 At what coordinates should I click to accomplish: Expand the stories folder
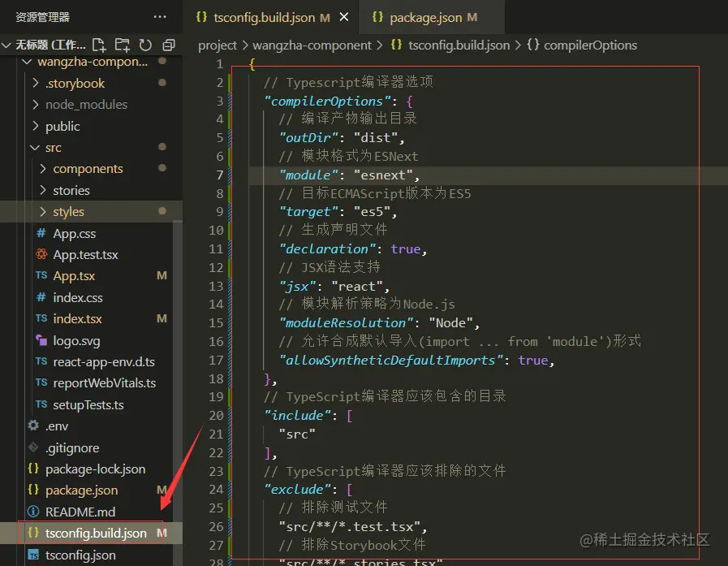[x=43, y=191]
